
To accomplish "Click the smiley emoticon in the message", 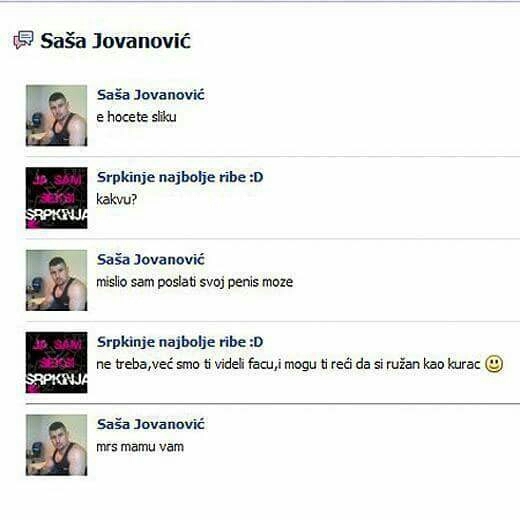I will [494, 364].
